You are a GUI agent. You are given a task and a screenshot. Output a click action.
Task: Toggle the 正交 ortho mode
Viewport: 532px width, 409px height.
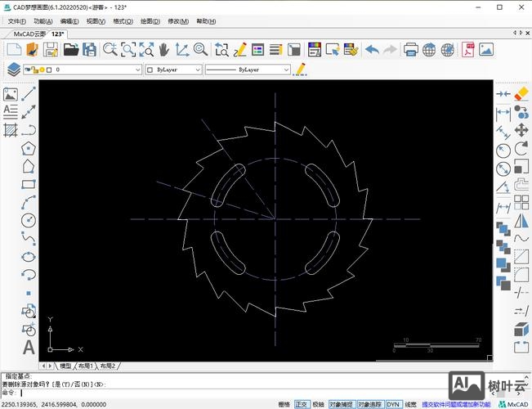302,404
